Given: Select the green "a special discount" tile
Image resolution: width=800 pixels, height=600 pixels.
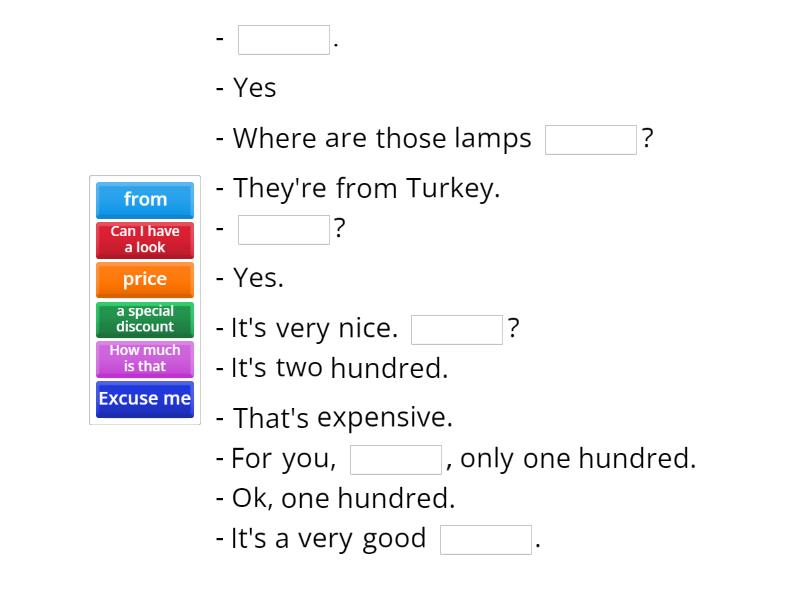Looking at the screenshot, I should click(144, 319).
